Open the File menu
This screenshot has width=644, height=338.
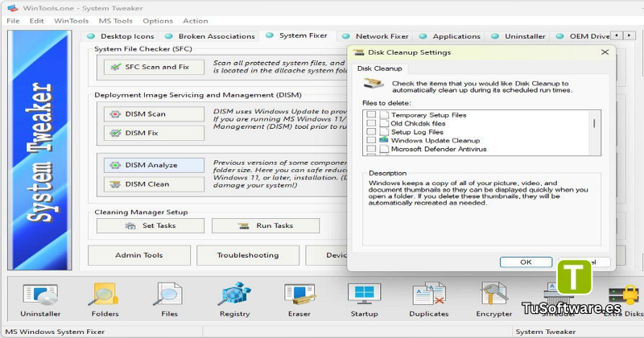13,21
